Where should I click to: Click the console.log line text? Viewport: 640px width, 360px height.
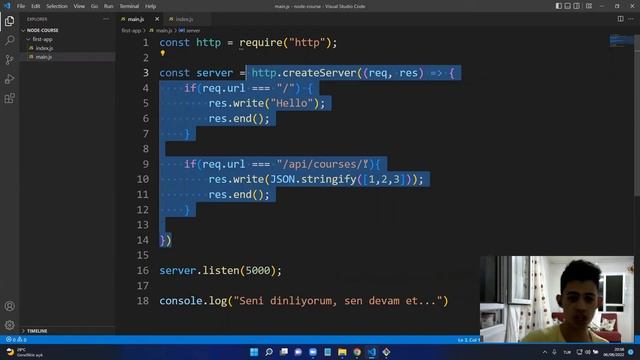click(x=304, y=301)
